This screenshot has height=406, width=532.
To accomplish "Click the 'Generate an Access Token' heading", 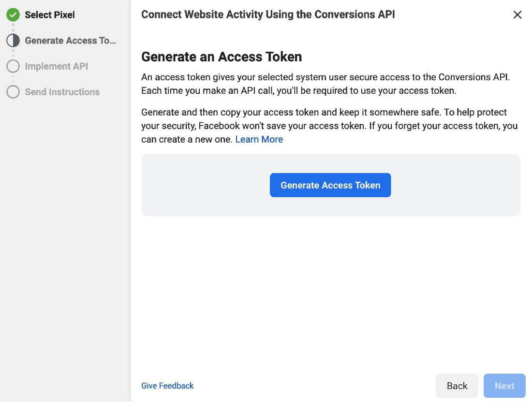I will click(x=222, y=57).
